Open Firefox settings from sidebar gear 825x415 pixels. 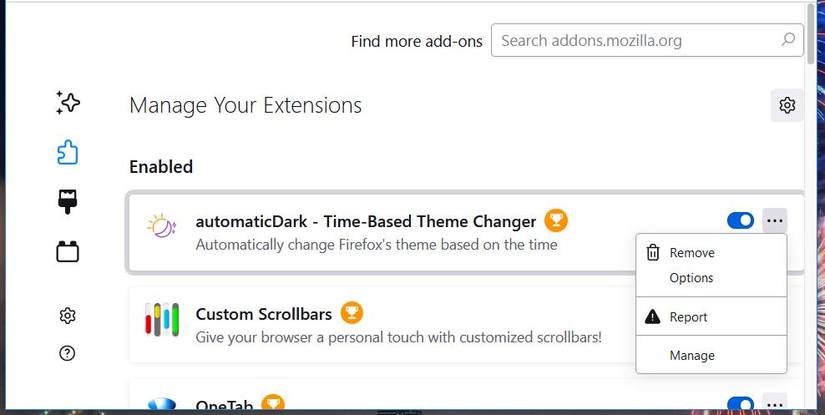point(68,316)
